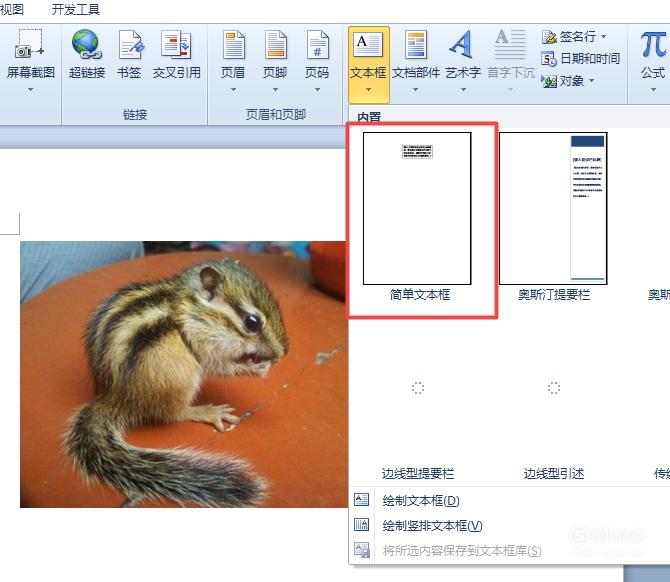The image size is (670, 582).
Task: Click the 签名行 signature line icon
Action: point(549,37)
